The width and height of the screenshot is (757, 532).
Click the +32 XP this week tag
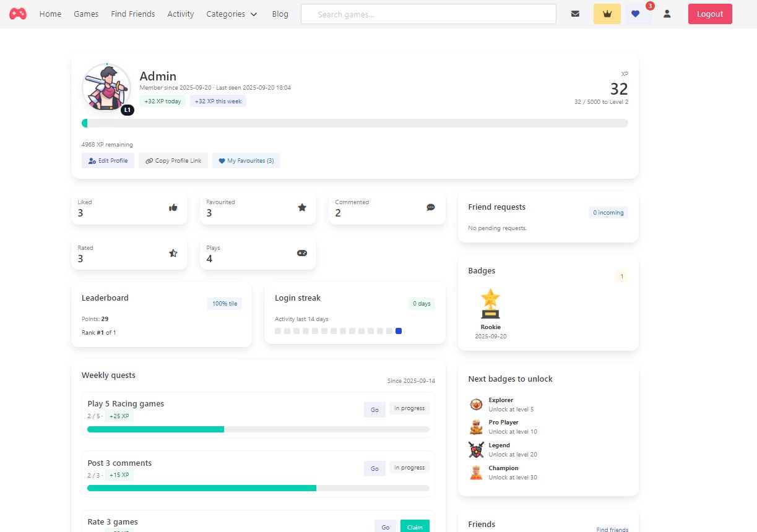[x=218, y=101]
